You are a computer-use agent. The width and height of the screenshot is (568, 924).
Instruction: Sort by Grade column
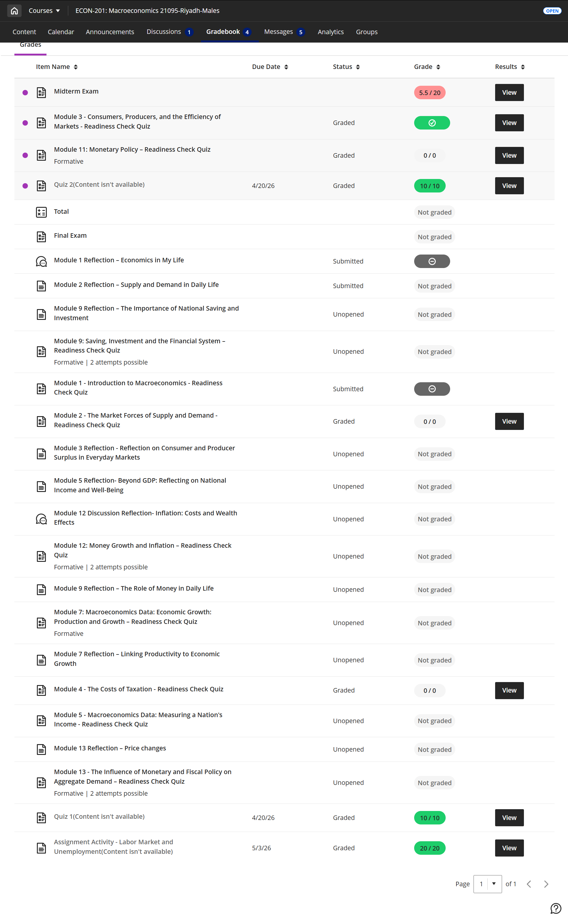[427, 67]
